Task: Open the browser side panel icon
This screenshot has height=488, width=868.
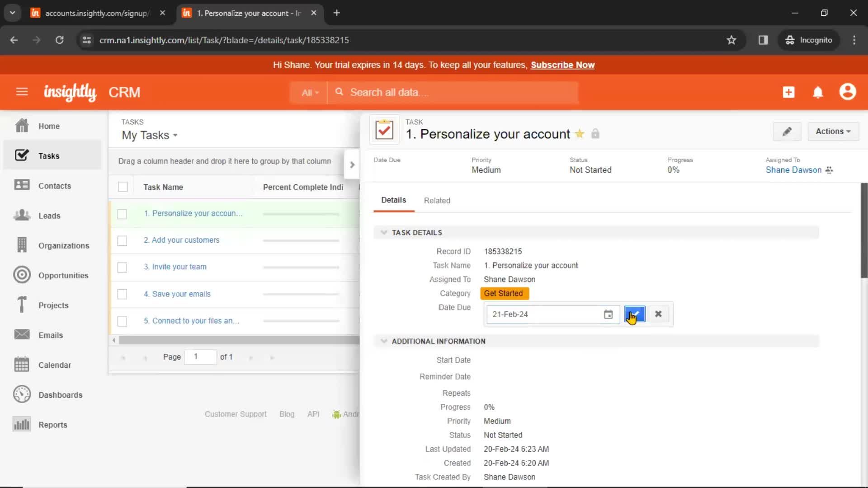Action: point(763,40)
